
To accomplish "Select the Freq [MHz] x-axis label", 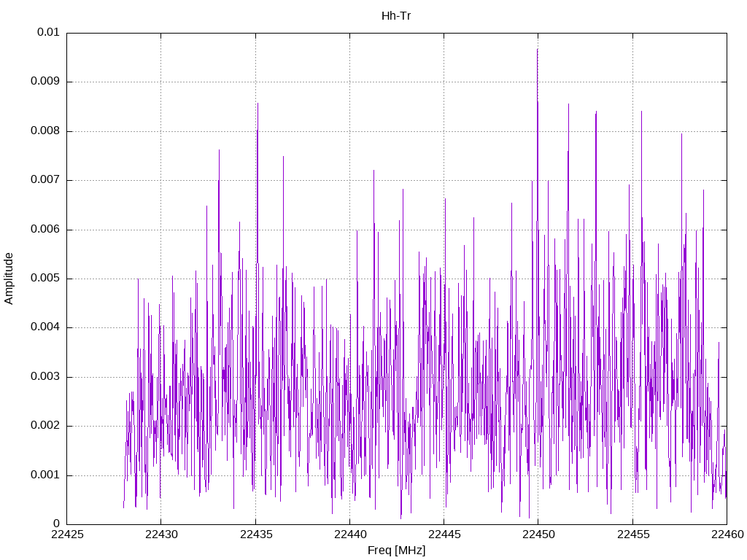I will point(396,551).
